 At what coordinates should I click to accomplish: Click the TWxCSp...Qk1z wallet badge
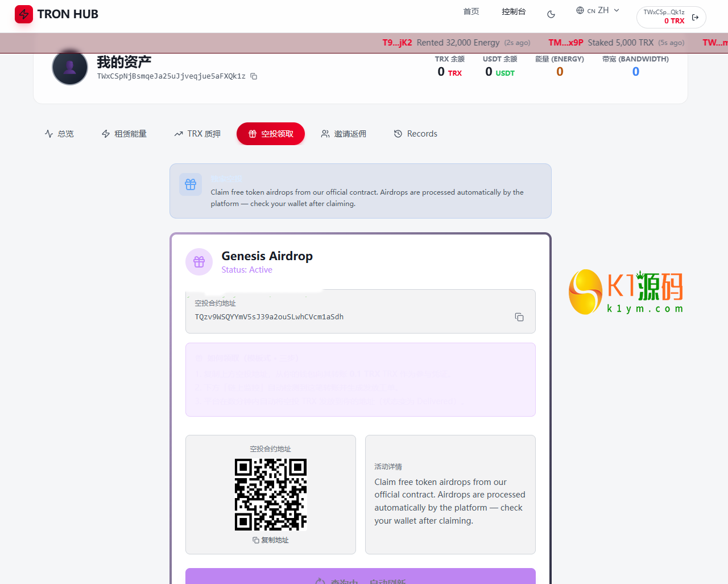(671, 17)
